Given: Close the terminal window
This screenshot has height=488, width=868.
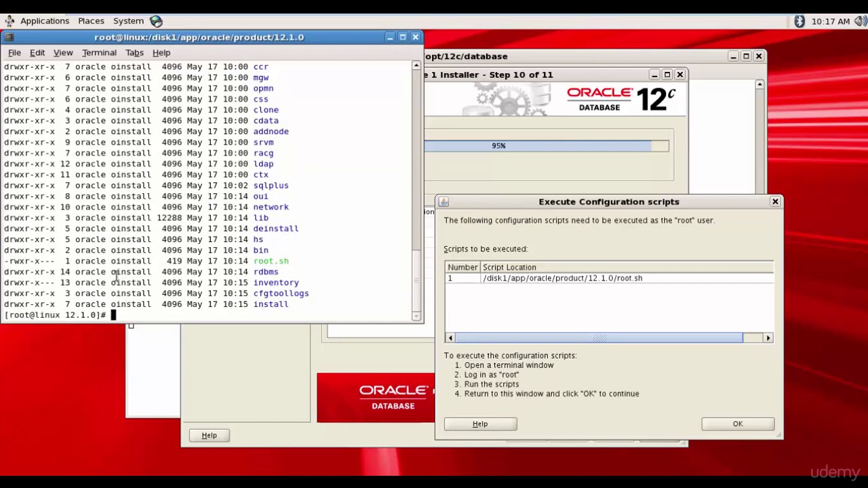Looking at the screenshot, I should 416,37.
